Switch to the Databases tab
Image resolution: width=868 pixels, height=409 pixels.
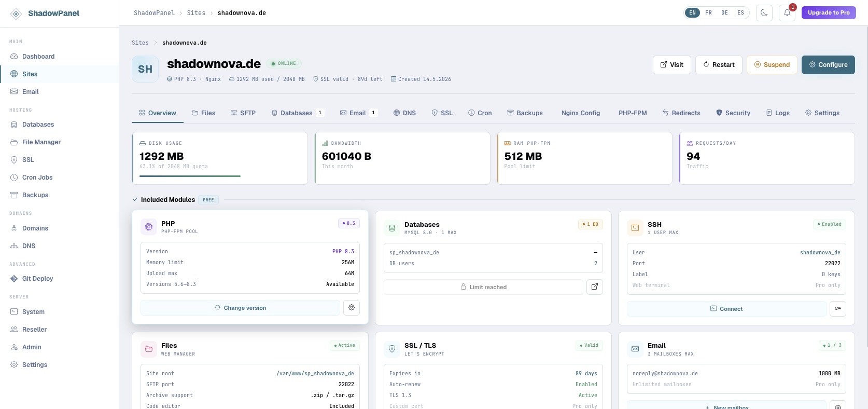(298, 113)
